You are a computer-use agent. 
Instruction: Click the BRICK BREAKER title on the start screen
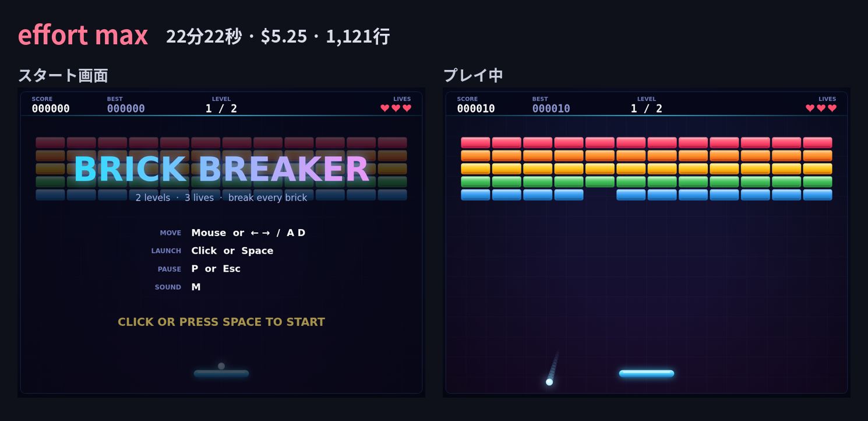click(x=221, y=169)
